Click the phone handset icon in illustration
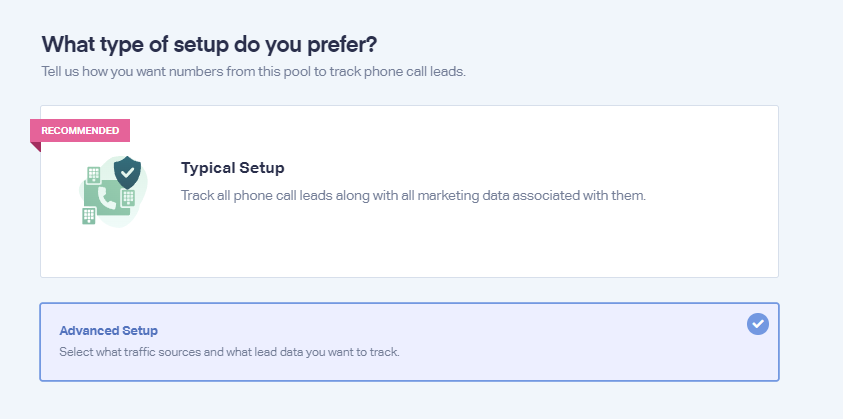Screen dimensions: 843x419 point(108,200)
